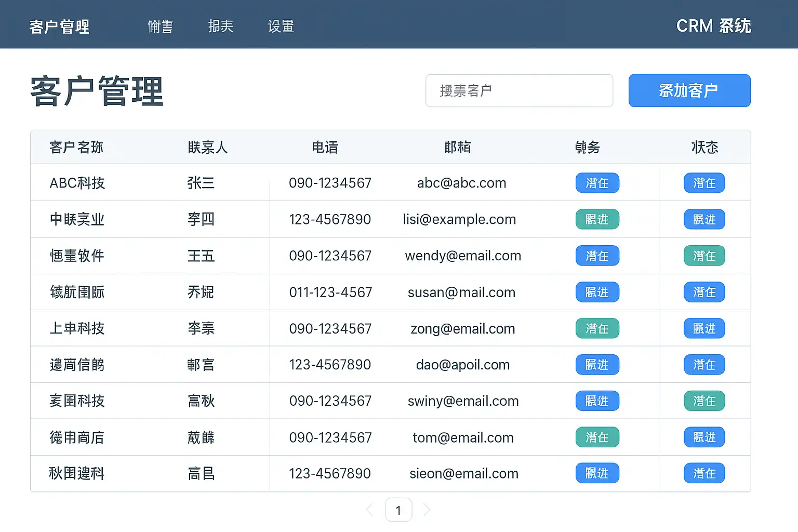Screen dimensions: 798x532
Task: Click rightmost blue badge in sieon@email.com row
Action: click(x=704, y=473)
